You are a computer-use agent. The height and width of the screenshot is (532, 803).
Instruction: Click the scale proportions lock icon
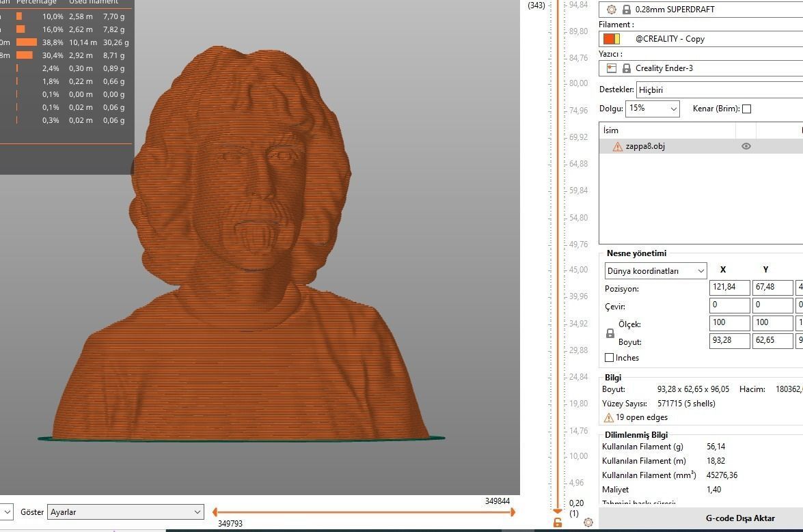(610, 333)
